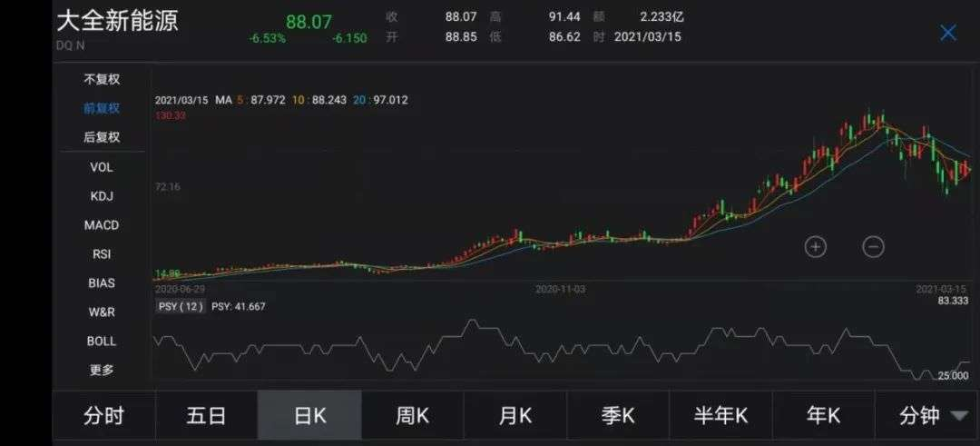Image resolution: width=980 pixels, height=446 pixels.
Task: Select the BOLL indicator
Action: click(102, 341)
